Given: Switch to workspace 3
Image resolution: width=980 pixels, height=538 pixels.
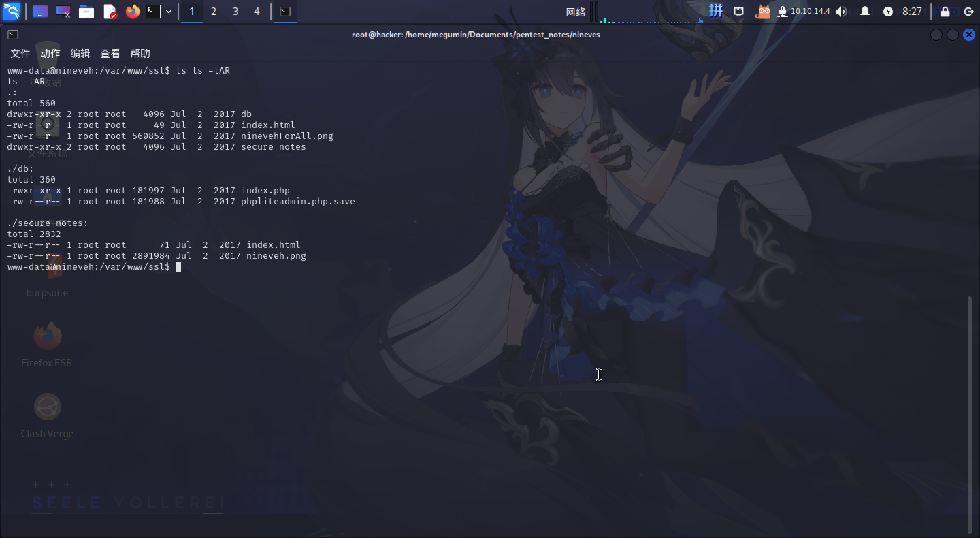Looking at the screenshot, I should click(x=235, y=12).
